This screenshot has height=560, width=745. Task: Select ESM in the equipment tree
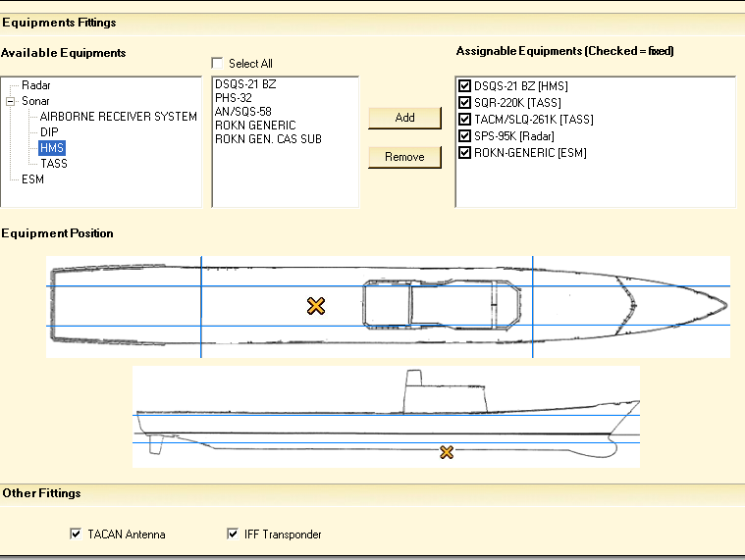(x=32, y=179)
